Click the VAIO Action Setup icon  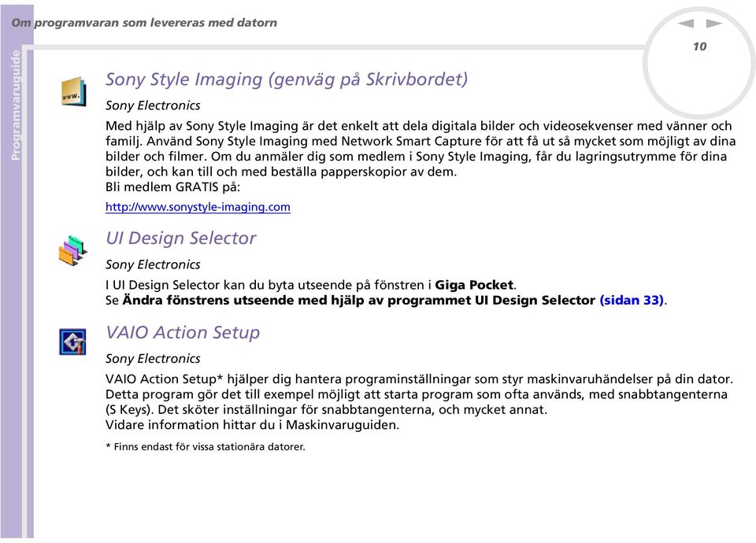(72, 342)
